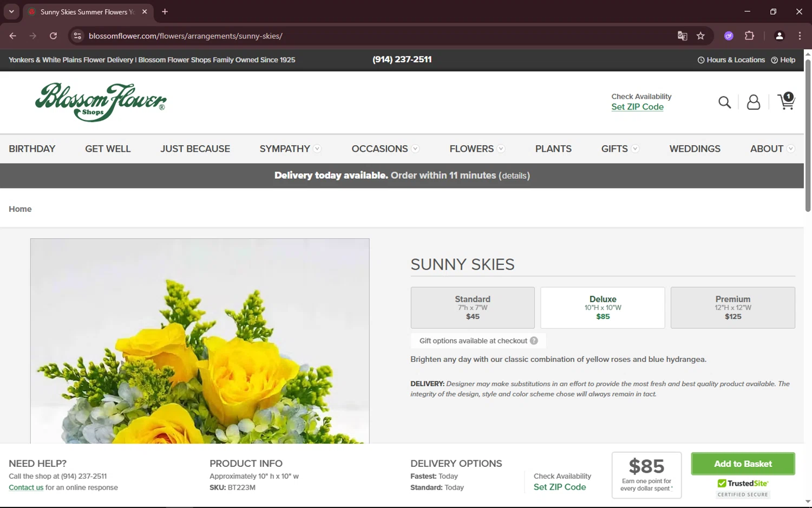Open the site information icon in address bar
The height and width of the screenshot is (508, 812).
77,36
